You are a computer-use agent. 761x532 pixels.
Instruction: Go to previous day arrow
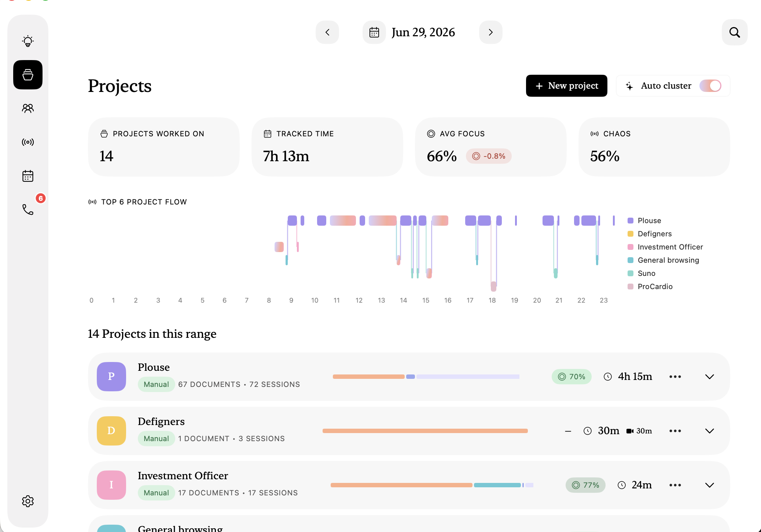327,32
